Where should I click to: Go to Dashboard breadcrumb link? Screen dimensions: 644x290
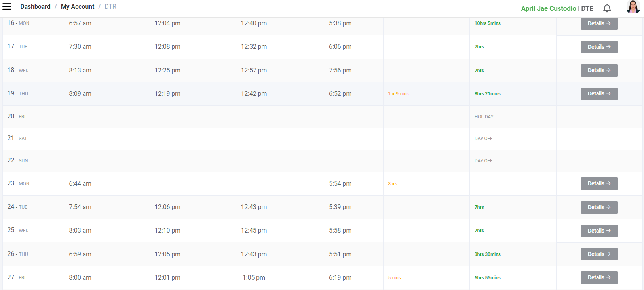[x=35, y=7]
